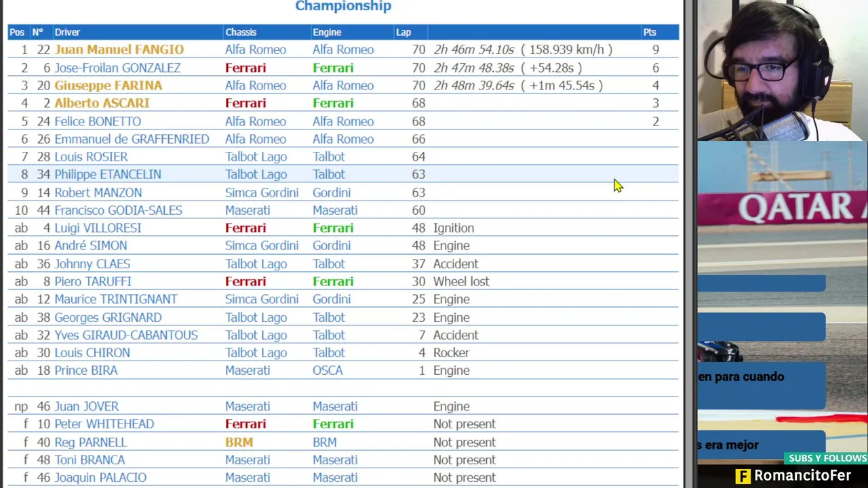Open Giuseppe FARINA driver page
This screenshot has width=868, height=488.
pyautogui.click(x=108, y=85)
